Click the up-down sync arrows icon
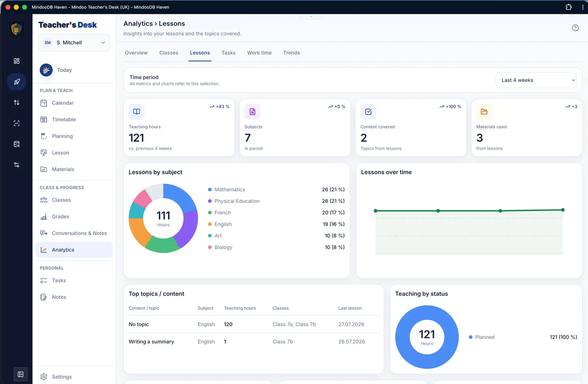Screen dimensions: 588x384 point(17,103)
